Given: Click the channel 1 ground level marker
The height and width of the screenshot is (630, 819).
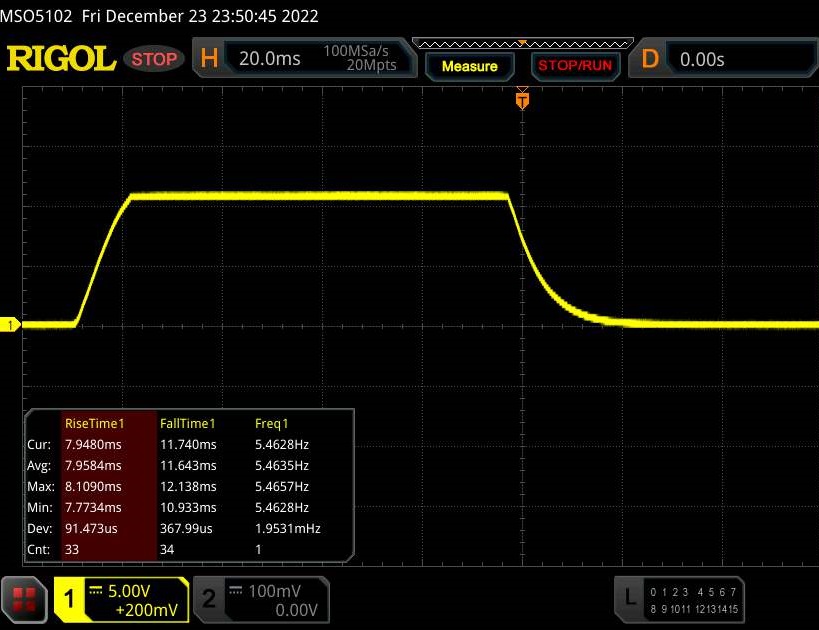Looking at the screenshot, I should pyautogui.click(x=10, y=325).
